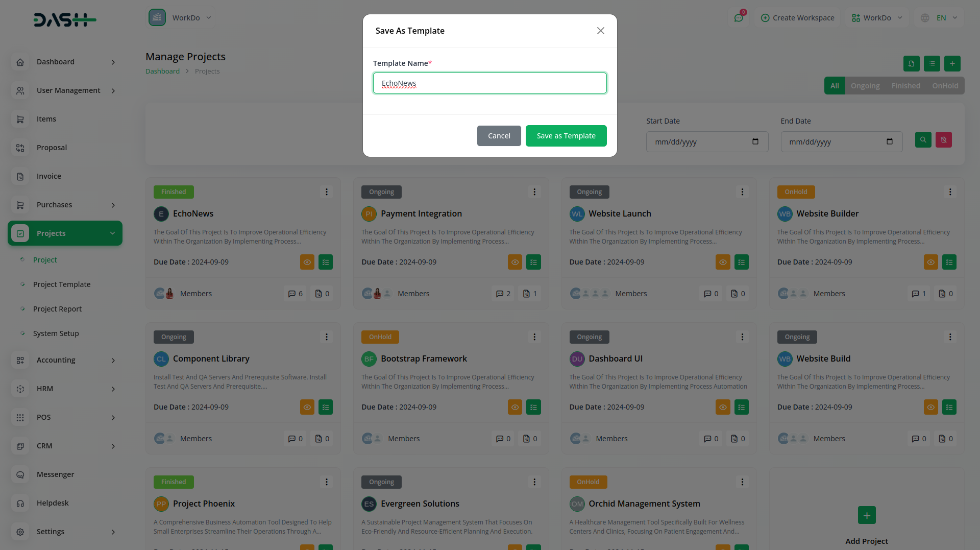
Task: Click Create Workspace button
Action: tap(797, 18)
